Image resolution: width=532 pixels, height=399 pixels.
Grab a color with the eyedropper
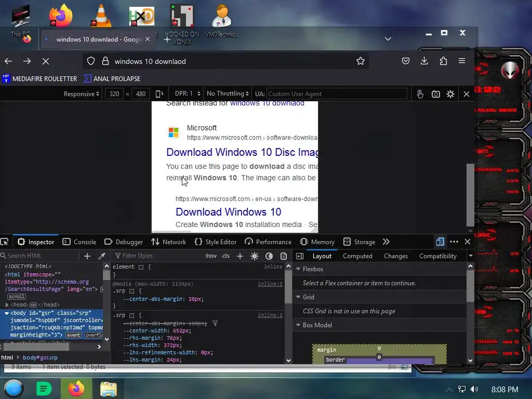coord(101,256)
